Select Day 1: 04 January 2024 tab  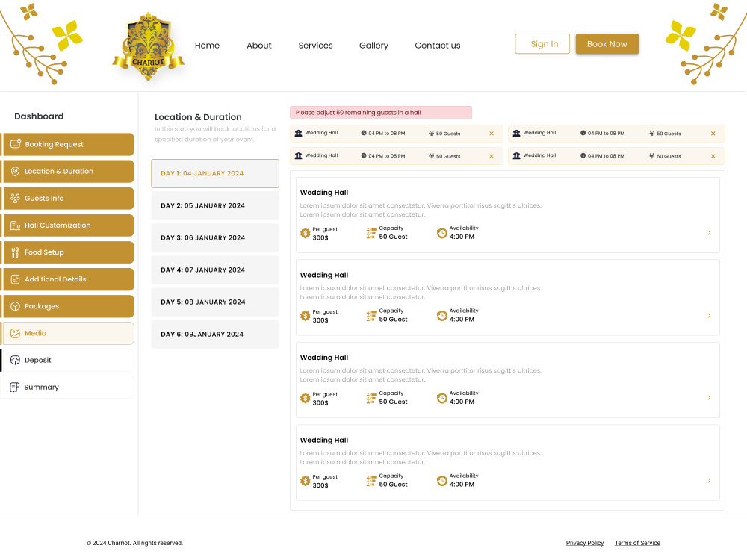click(215, 173)
